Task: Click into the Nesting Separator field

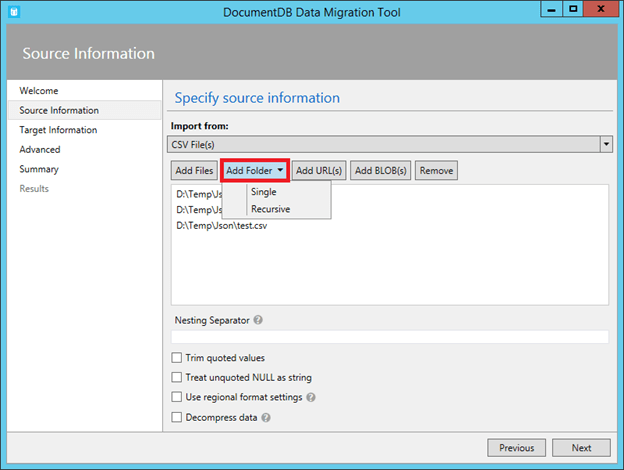Action: click(x=389, y=337)
